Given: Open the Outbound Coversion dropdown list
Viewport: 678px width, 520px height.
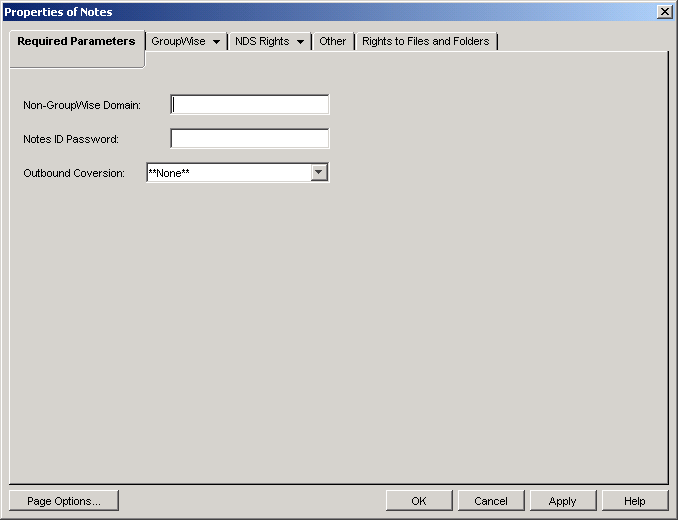Looking at the screenshot, I should 319,172.
